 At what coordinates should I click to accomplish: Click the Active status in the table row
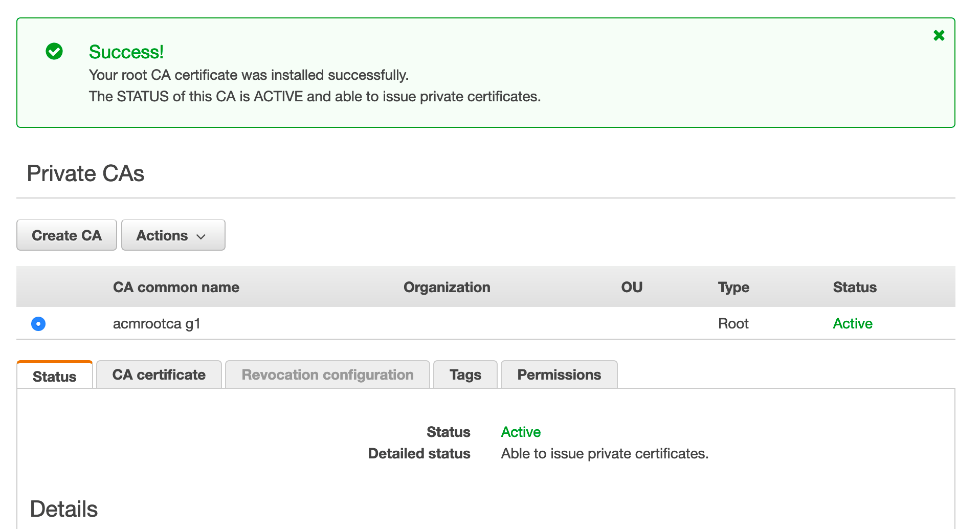pyautogui.click(x=853, y=323)
